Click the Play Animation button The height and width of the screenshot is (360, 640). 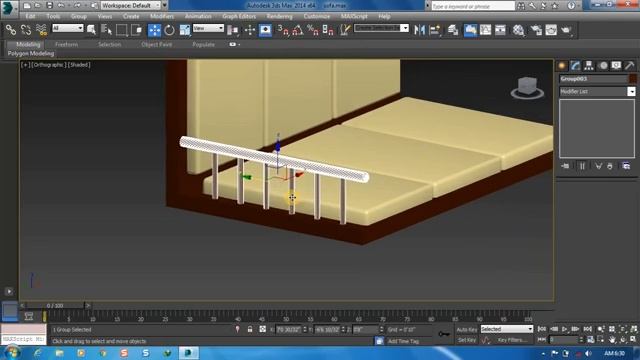[565, 329]
